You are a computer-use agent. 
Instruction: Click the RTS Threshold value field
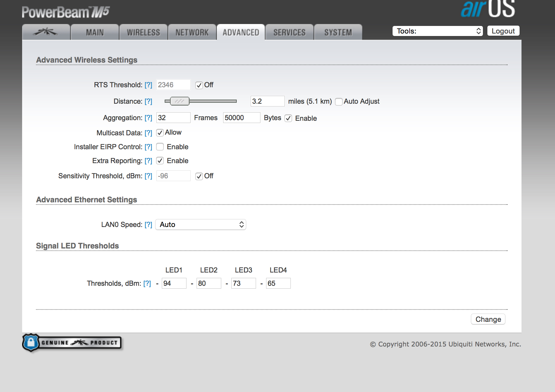pos(174,85)
